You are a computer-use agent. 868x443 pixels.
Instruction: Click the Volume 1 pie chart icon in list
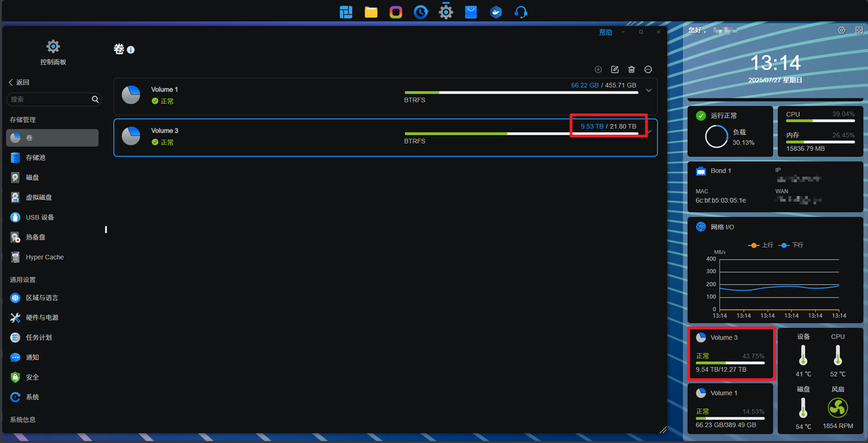click(x=131, y=95)
